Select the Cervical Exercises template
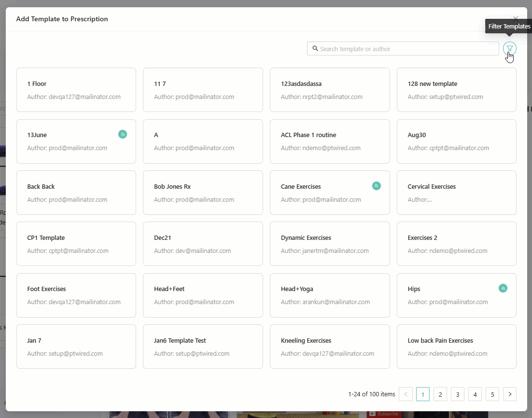532x418 pixels. [456, 192]
